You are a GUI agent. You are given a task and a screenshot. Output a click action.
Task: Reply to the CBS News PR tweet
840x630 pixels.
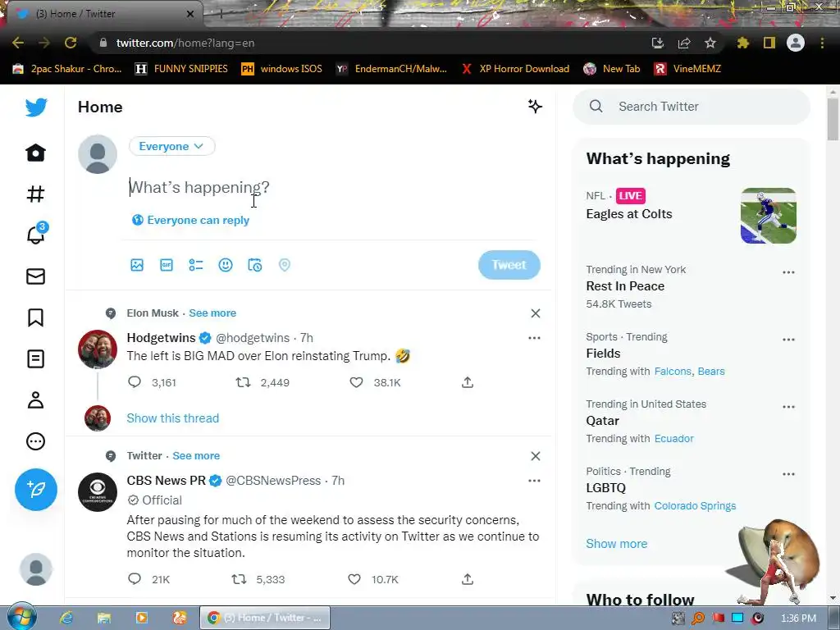135,578
